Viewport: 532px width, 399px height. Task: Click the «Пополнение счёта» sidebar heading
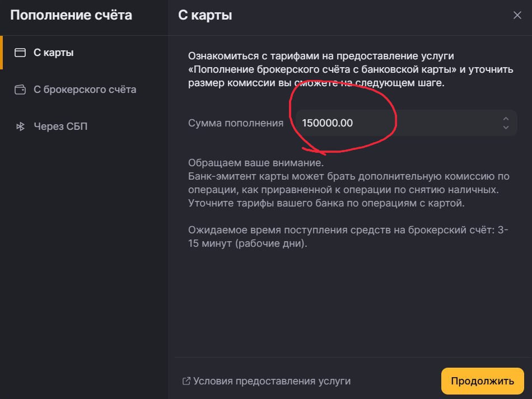71,15
